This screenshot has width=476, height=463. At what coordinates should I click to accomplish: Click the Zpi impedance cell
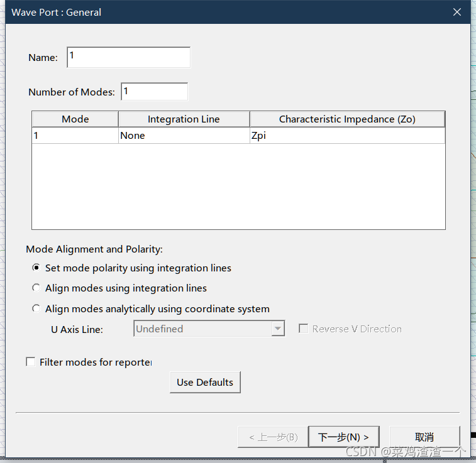(347, 136)
